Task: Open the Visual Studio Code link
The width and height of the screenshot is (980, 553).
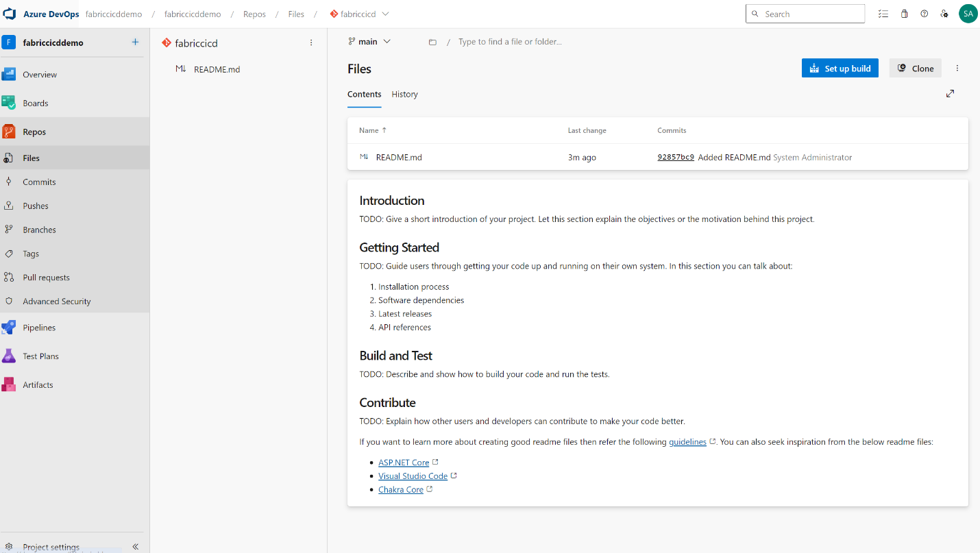Action: point(413,476)
